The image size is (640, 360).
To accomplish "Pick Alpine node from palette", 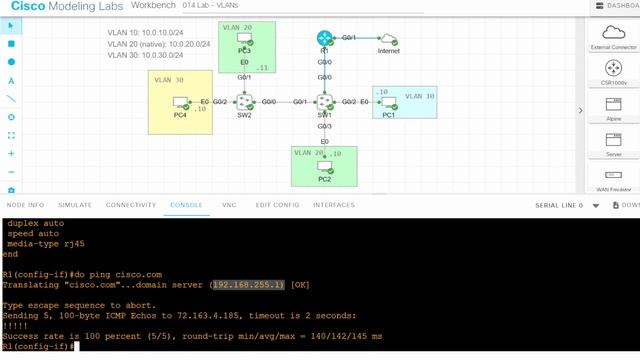I will pyautogui.click(x=613, y=108).
